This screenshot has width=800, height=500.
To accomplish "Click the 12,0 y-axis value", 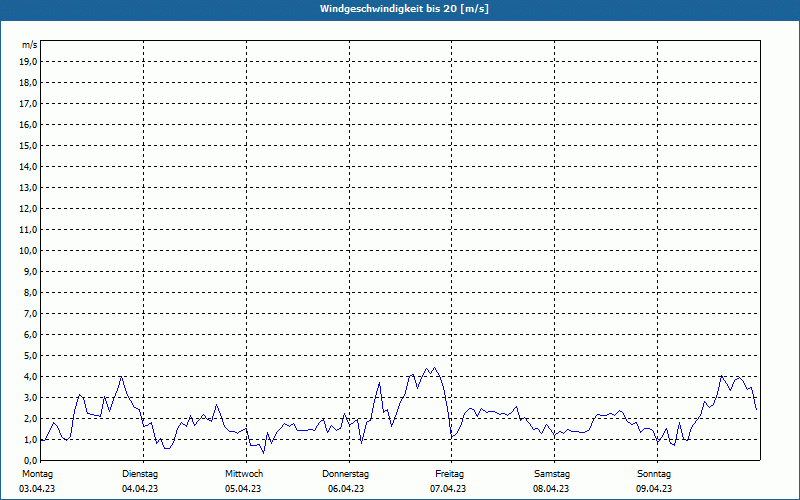I will coord(28,209).
